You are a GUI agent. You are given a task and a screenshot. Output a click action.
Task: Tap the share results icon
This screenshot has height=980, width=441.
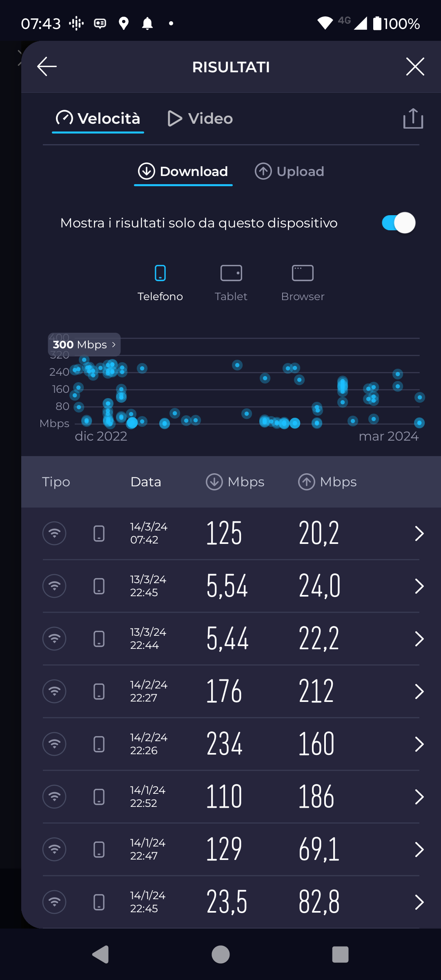(413, 119)
